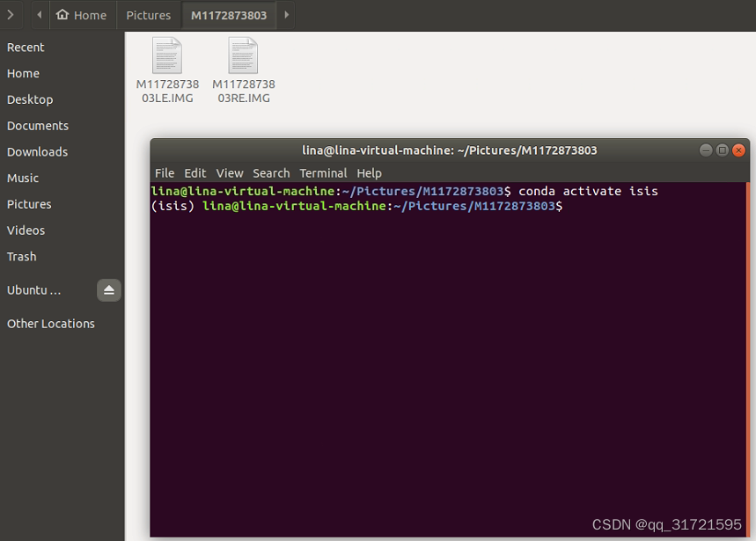Click the forward arrow in path bar
756x541 pixels.
coord(286,15)
